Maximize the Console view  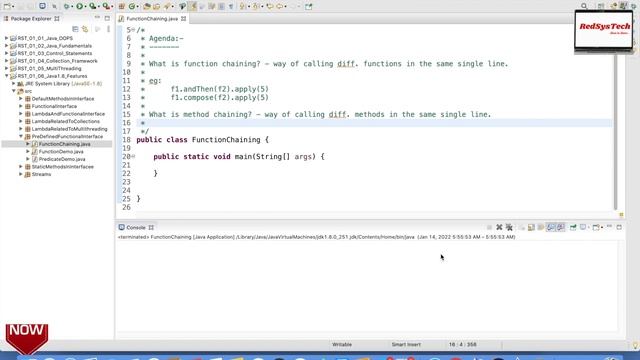point(619,227)
